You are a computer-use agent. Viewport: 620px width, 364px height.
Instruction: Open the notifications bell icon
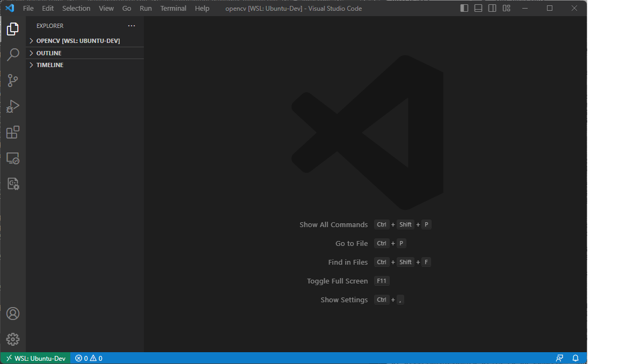[x=575, y=358]
